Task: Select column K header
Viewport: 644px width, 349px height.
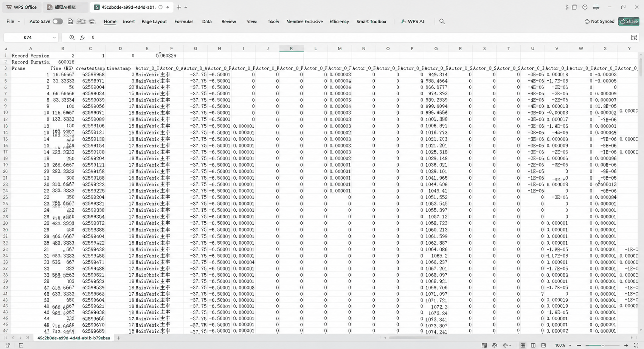Action: point(291,48)
